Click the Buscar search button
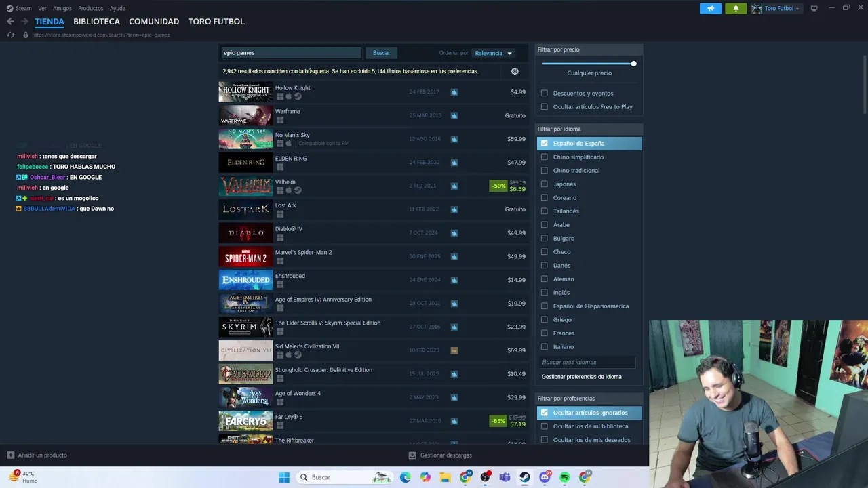This screenshot has height=488, width=868. (381, 53)
